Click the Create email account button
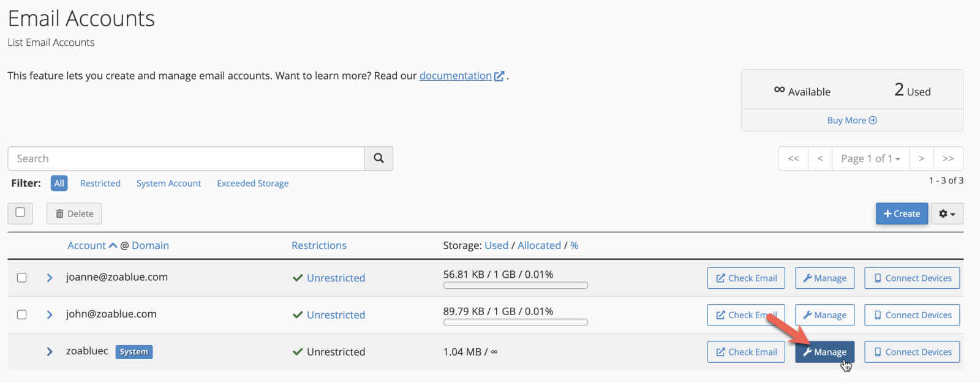 point(902,214)
